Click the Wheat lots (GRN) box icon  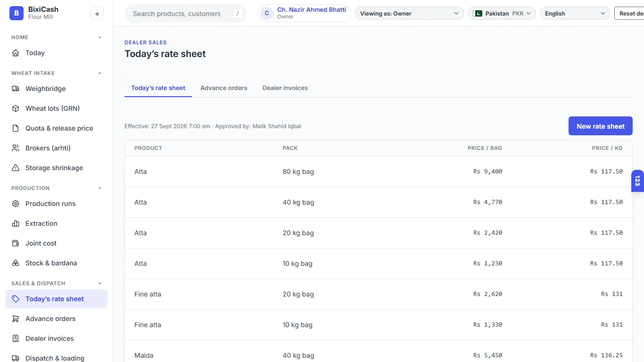click(16, 108)
